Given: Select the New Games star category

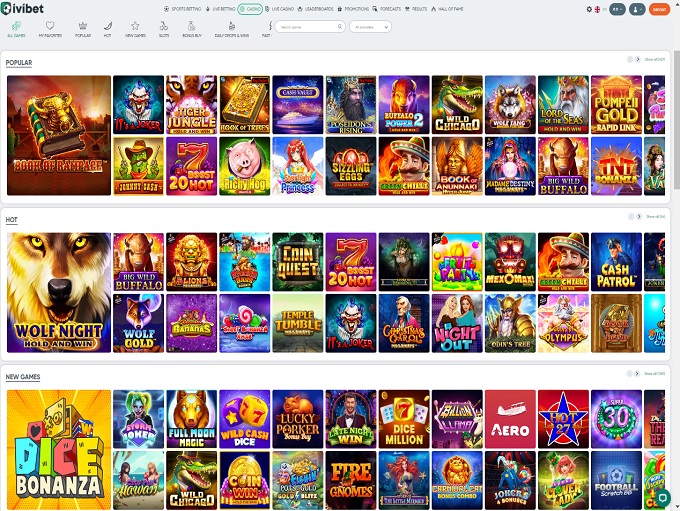Looking at the screenshot, I should click(x=135, y=27).
